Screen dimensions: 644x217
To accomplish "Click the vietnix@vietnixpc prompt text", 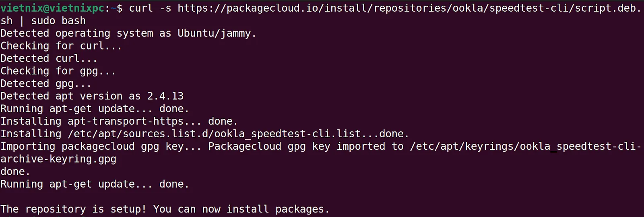I will point(52,8).
